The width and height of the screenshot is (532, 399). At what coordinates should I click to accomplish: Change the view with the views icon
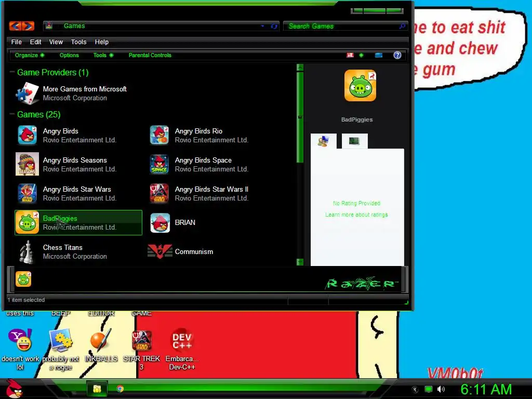[350, 55]
